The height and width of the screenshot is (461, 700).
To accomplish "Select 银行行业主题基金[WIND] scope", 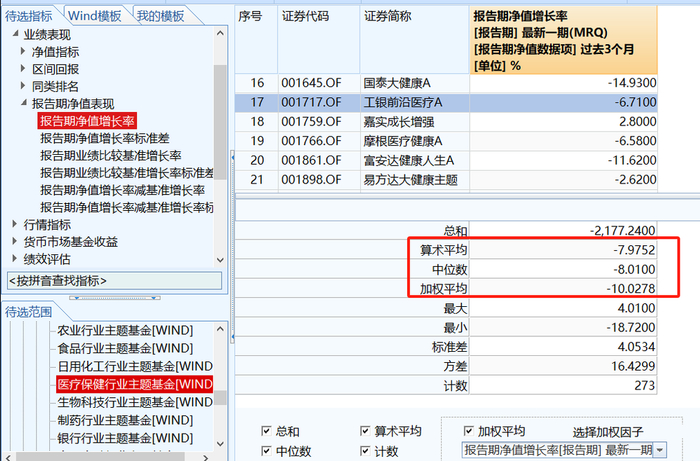I will [125, 438].
